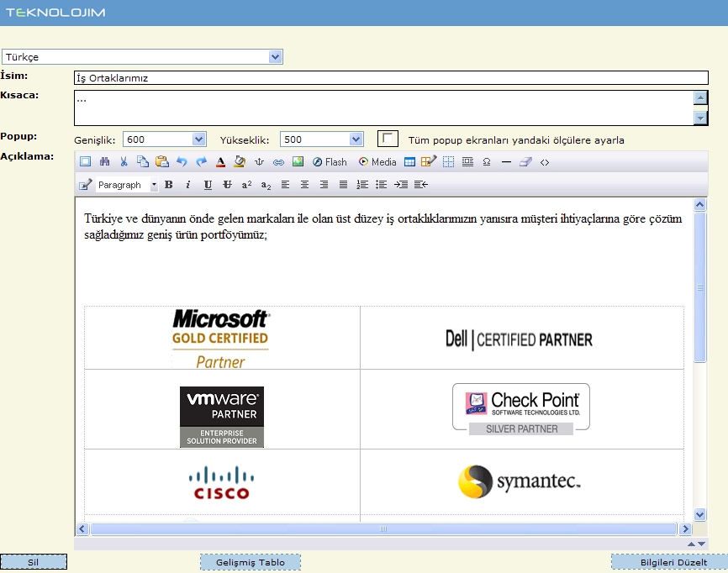Center align the text
The image size is (728, 573).
[x=304, y=185]
